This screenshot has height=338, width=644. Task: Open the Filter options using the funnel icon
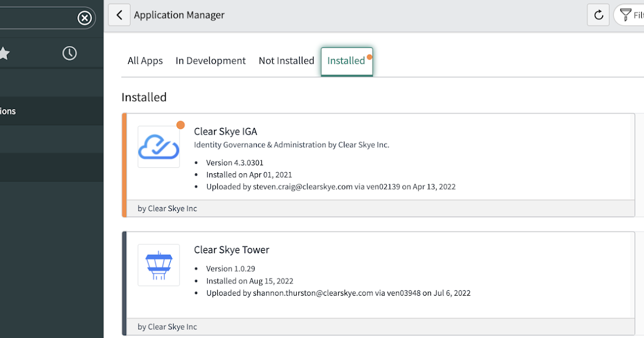point(628,14)
